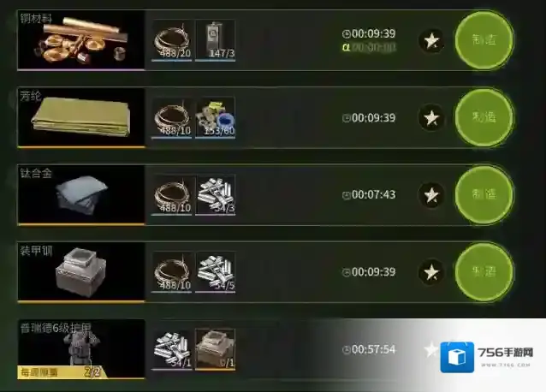Click the craft button for aramid recipe

point(484,117)
